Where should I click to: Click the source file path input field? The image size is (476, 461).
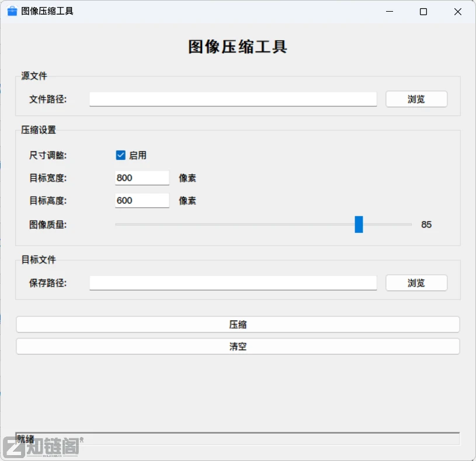click(232, 99)
